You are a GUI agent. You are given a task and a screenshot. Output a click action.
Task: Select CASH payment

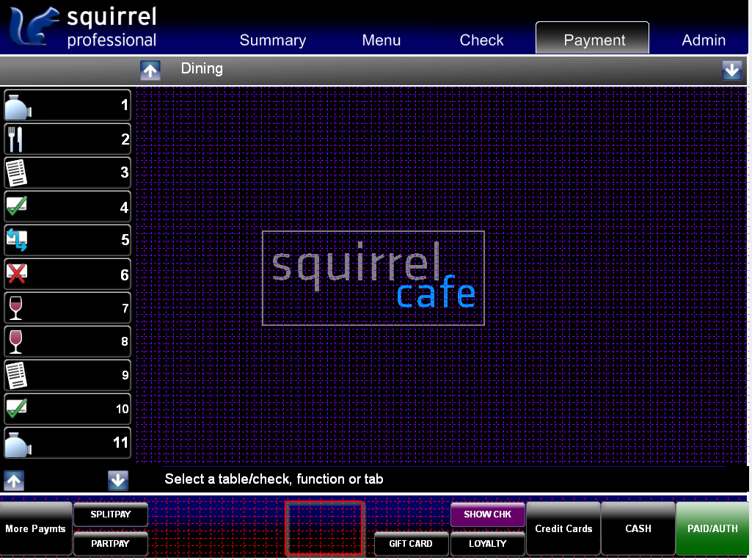(x=638, y=528)
